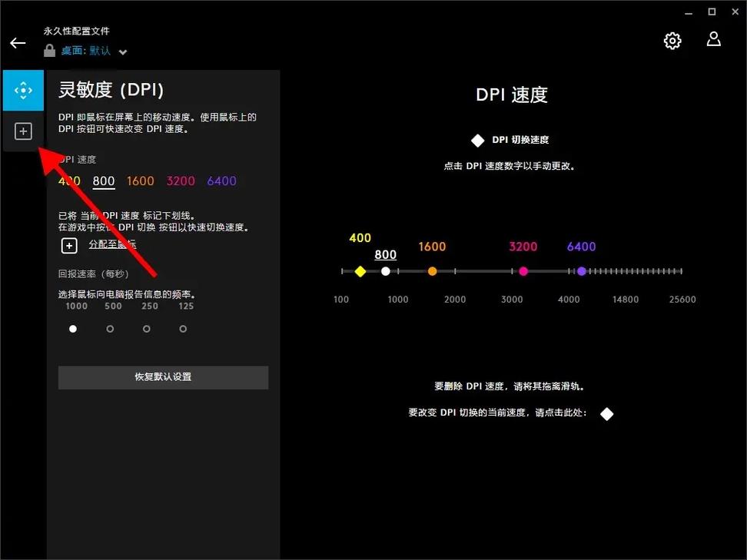Click the white diamond next to DPI 切换速度

coord(477,141)
